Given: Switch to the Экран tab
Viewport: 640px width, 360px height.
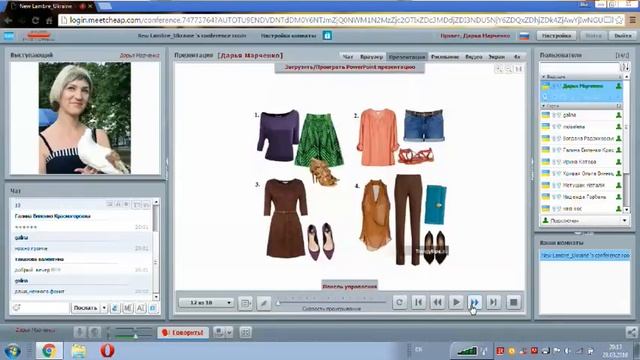Looking at the screenshot, I should click(497, 57).
